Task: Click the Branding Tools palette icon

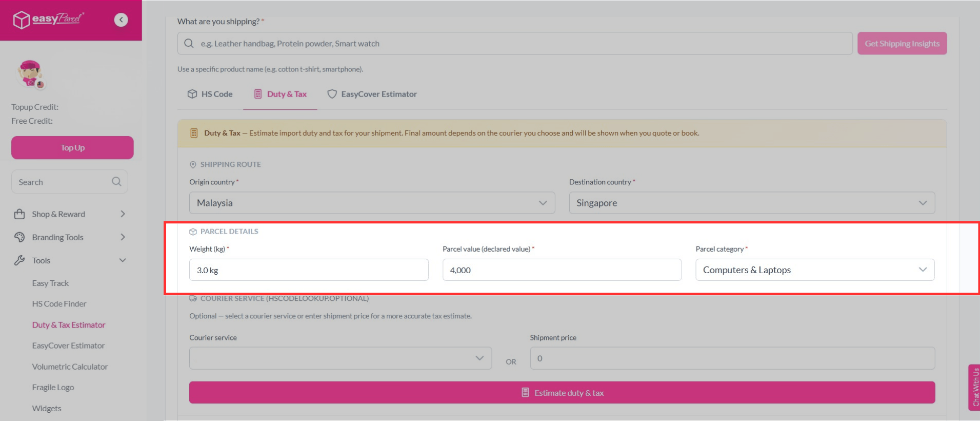Action: [x=19, y=237]
